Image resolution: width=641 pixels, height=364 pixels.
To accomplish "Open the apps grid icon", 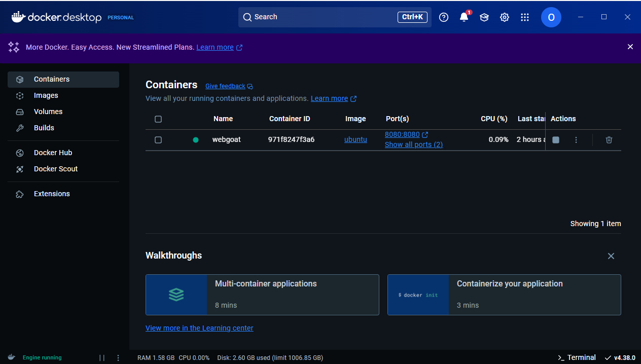I will 525,17.
